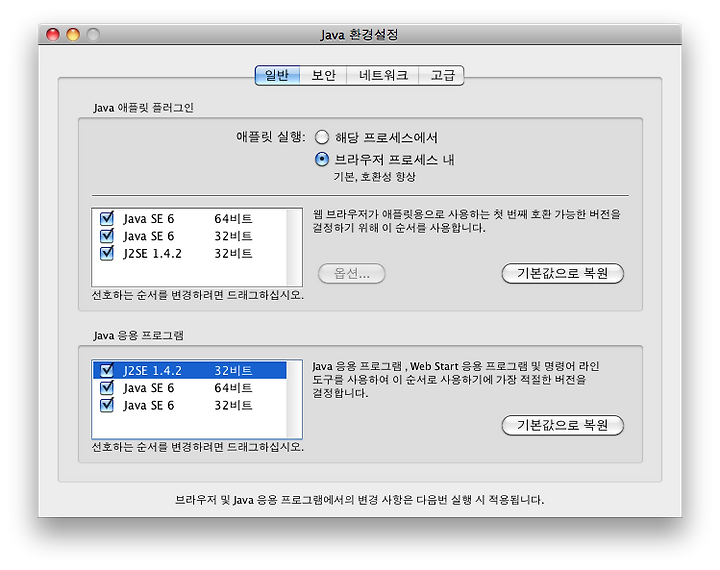Click 기본값으로 복원 in the applet plugin section
Viewport: 720px width, 570px height.
(x=562, y=274)
